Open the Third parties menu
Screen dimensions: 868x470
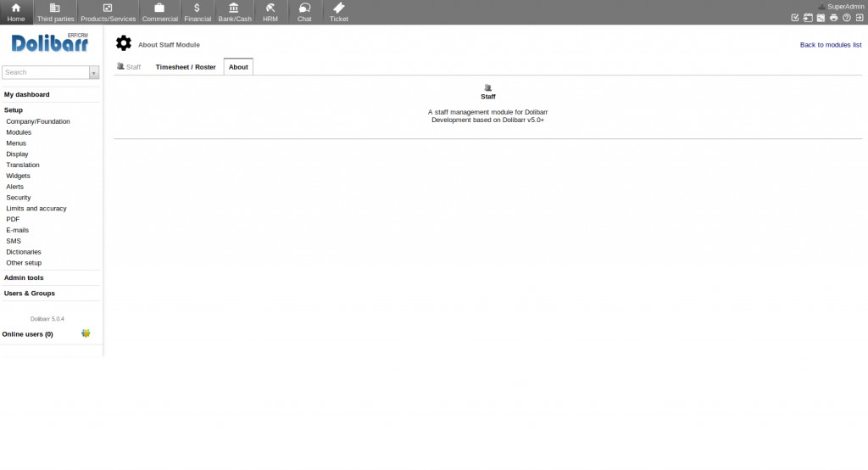pos(55,12)
